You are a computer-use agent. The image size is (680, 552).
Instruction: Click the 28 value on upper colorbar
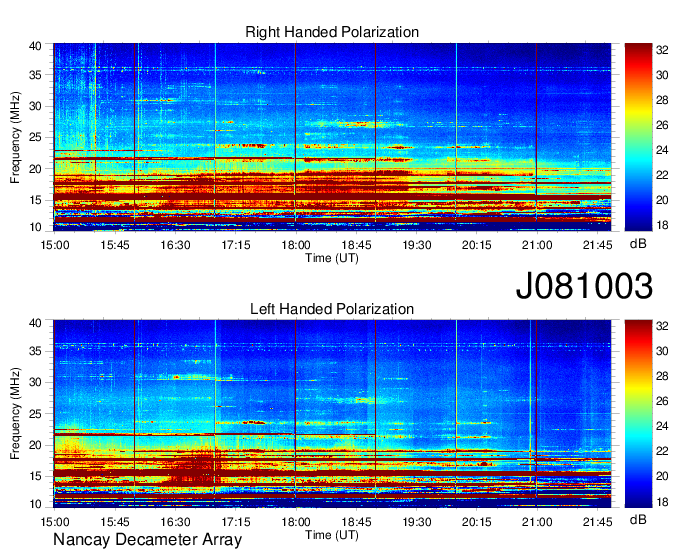(662, 101)
